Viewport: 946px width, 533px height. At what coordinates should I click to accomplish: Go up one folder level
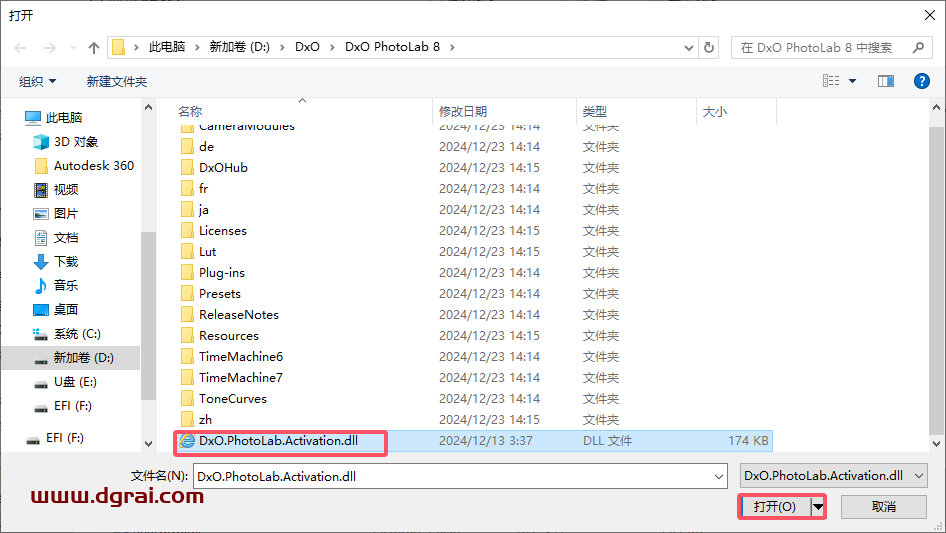[x=94, y=47]
